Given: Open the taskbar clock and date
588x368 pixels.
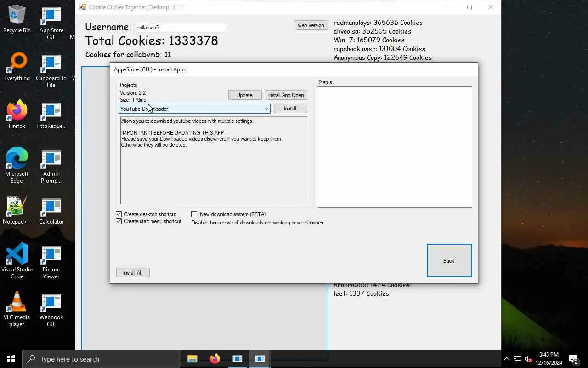Looking at the screenshot, I should 549,359.
